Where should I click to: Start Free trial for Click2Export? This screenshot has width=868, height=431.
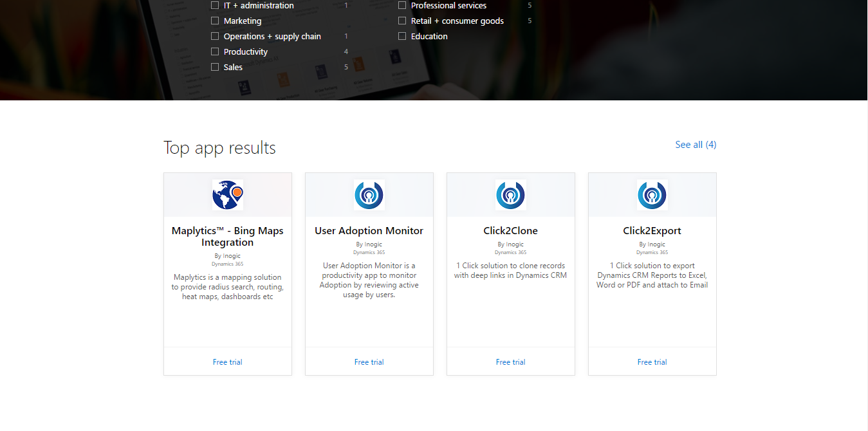point(652,362)
